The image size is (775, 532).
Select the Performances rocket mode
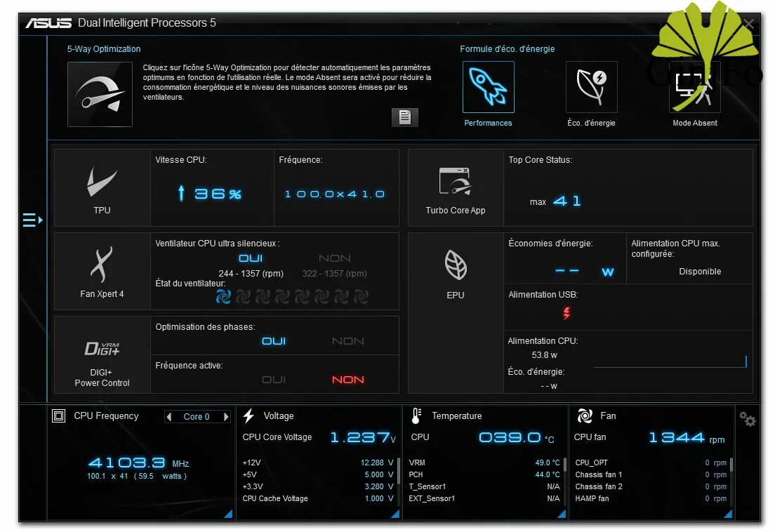click(489, 88)
